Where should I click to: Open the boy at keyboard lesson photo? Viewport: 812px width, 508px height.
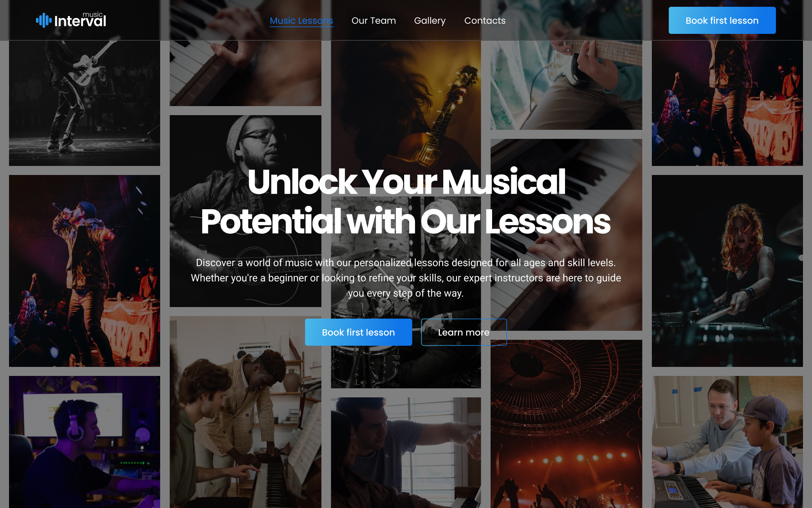point(727,442)
